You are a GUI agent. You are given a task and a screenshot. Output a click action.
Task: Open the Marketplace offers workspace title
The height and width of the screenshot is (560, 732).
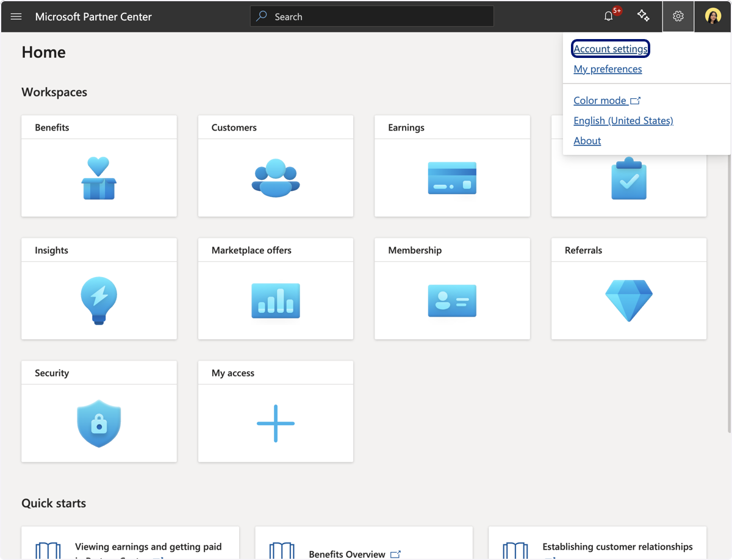tap(251, 250)
